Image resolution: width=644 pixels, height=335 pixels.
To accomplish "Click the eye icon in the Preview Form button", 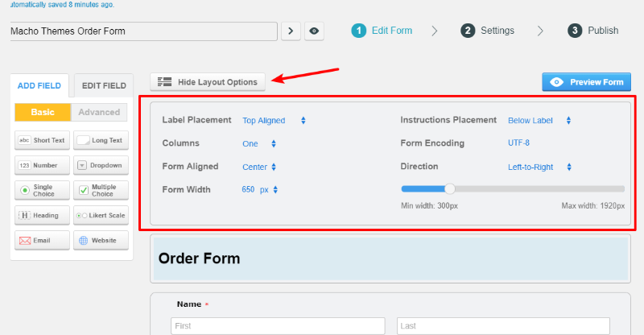I will (556, 82).
